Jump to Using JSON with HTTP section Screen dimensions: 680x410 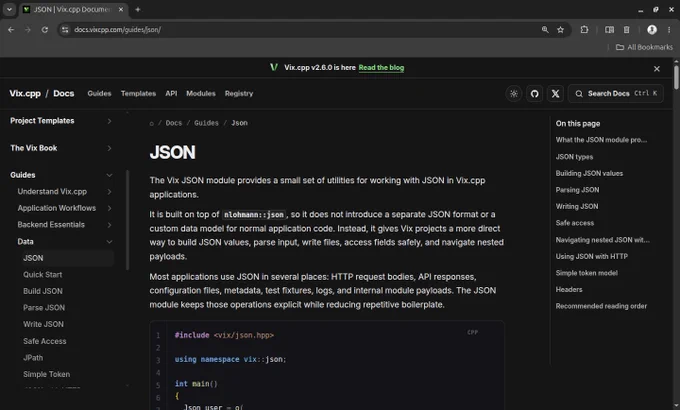tap(592, 256)
